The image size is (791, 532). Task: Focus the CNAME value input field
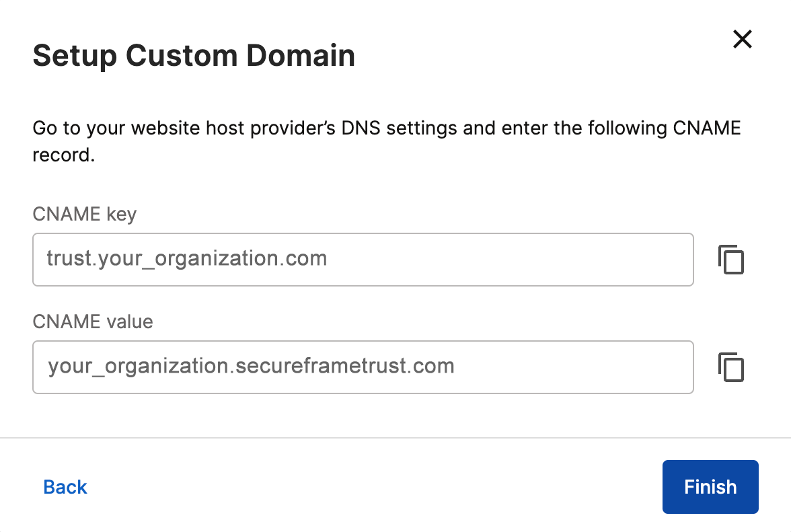click(363, 367)
